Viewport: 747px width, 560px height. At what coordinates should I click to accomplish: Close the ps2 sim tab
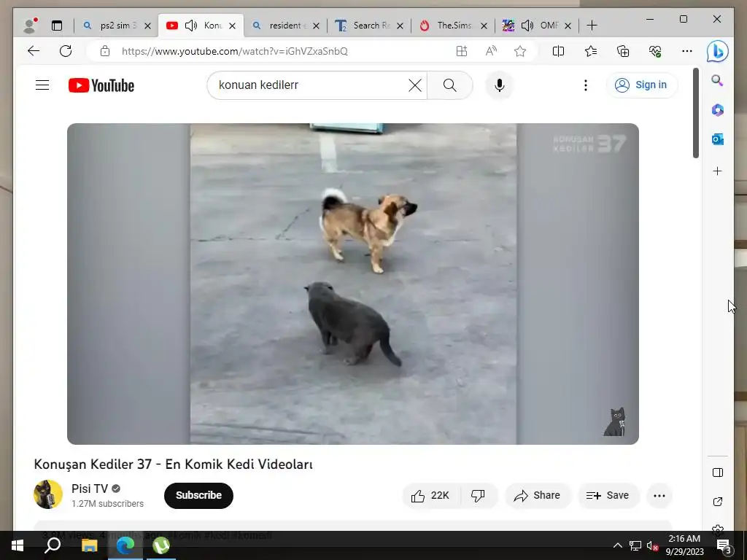pos(147,26)
